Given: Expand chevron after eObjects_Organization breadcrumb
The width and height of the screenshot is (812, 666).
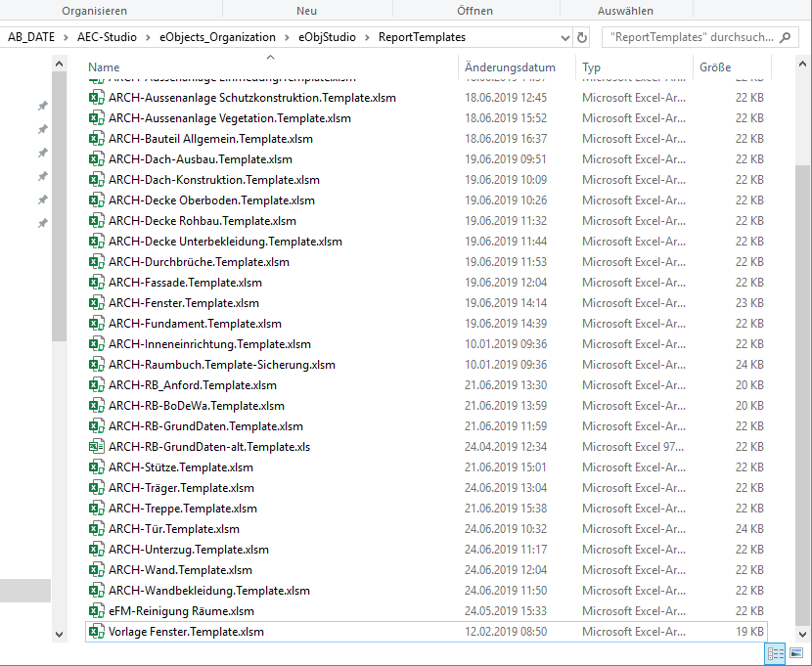Looking at the screenshot, I should pyautogui.click(x=287, y=37).
